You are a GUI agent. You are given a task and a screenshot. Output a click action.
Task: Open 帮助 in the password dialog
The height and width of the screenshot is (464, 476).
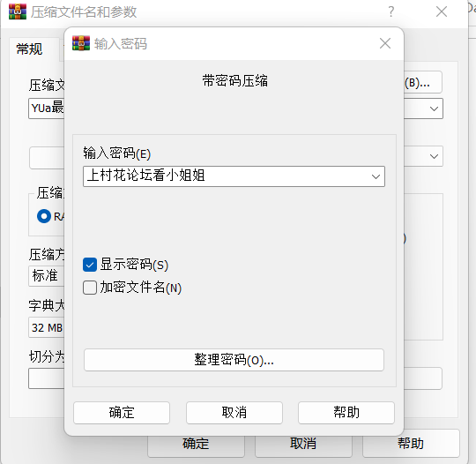coord(346,413)
